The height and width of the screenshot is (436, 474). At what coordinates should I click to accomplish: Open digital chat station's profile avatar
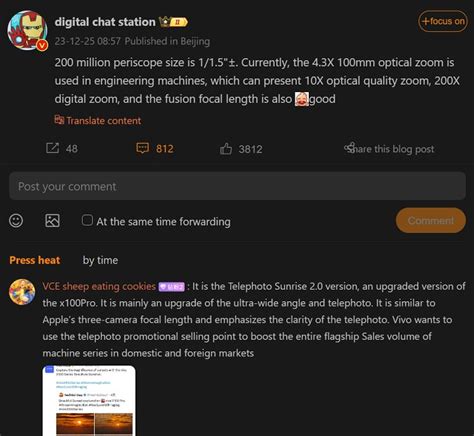(27, 30)
